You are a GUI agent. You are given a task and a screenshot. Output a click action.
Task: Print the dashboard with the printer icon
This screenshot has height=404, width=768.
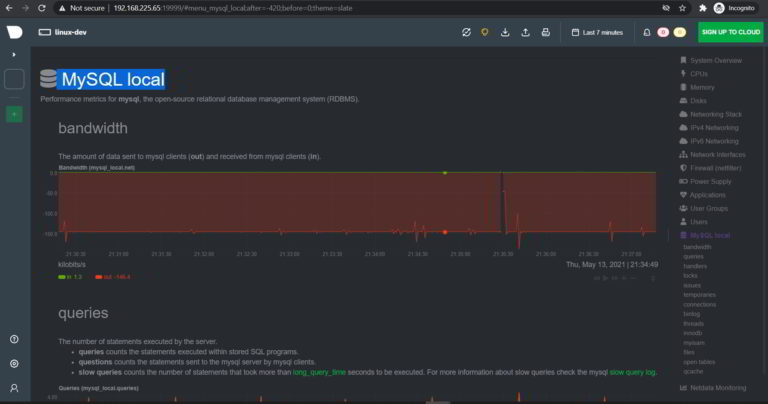546,32
